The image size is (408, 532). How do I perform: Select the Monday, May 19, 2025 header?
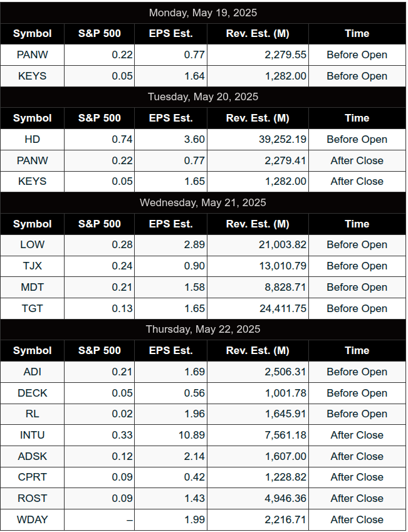coord(203,13)
